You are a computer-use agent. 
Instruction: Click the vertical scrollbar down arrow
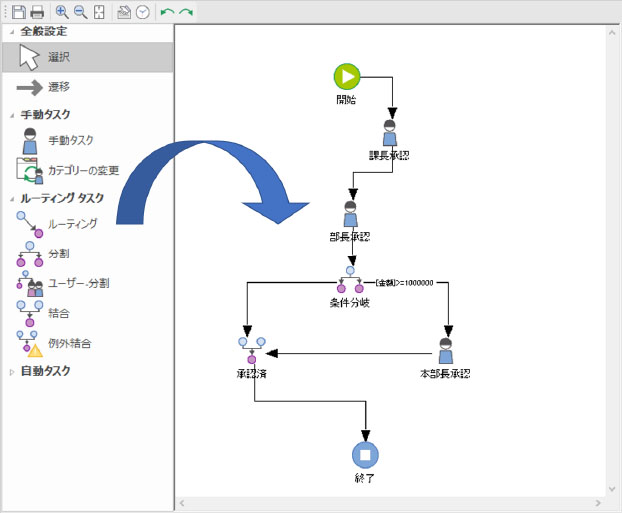click(x=614, y=489)
